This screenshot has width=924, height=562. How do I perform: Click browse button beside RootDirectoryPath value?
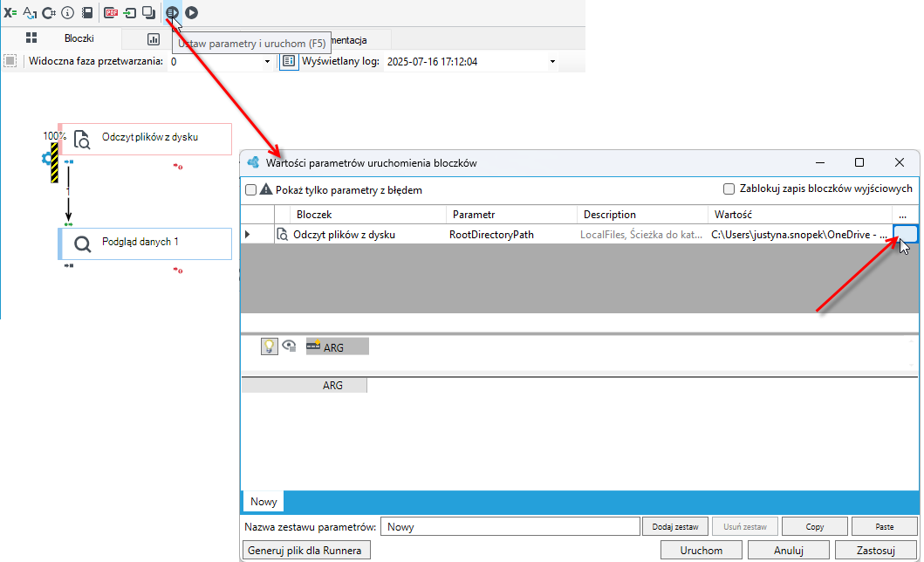coord(906,234)
